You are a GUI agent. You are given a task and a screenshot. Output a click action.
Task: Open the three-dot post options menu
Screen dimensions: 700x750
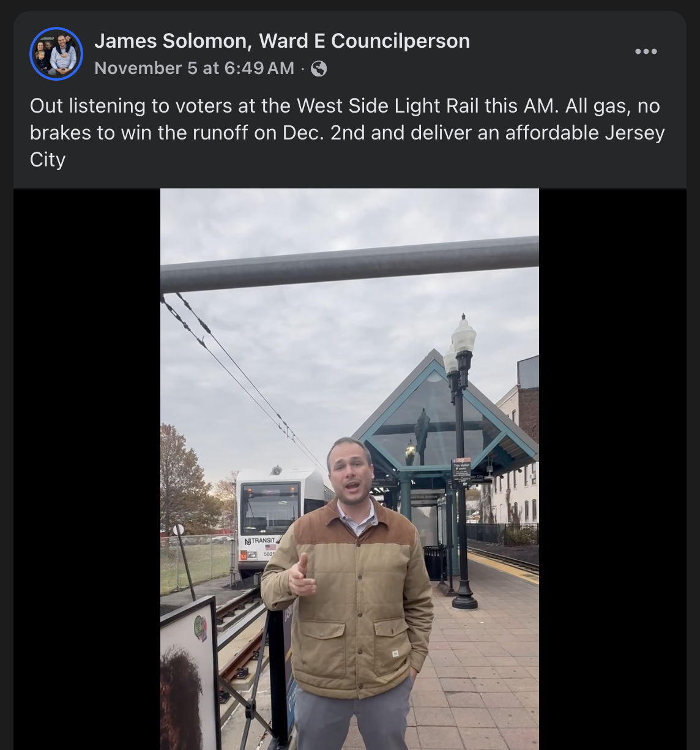click(646, 51)
